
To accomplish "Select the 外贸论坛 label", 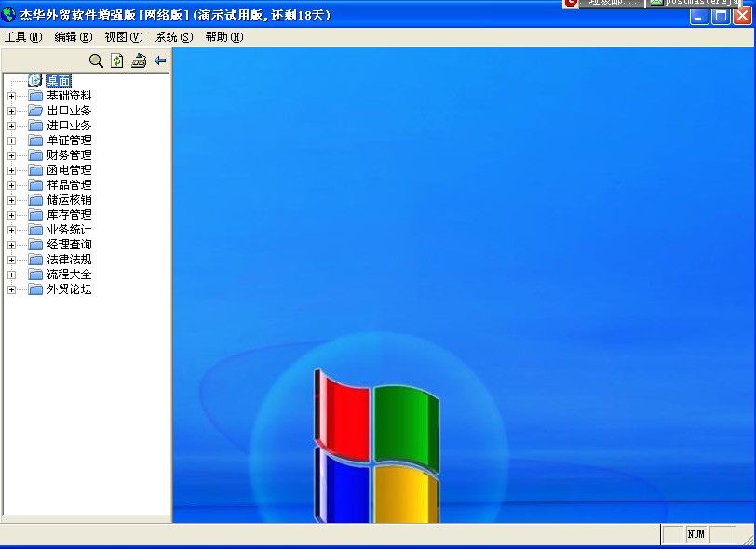I will click(69, 290).
